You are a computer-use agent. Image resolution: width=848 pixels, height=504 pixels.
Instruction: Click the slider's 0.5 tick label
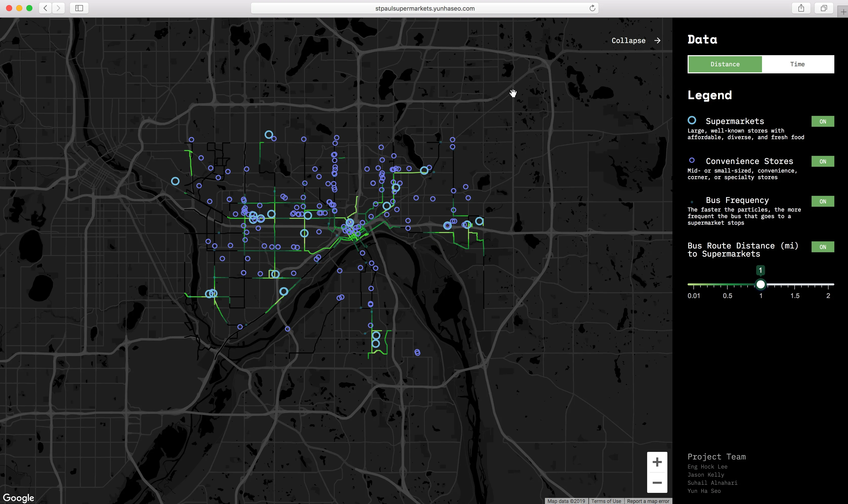[727, 296]
